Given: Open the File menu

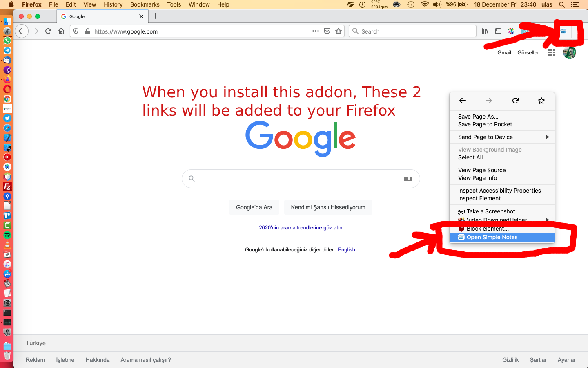Looking at the screenshot, I should point(53,4).
